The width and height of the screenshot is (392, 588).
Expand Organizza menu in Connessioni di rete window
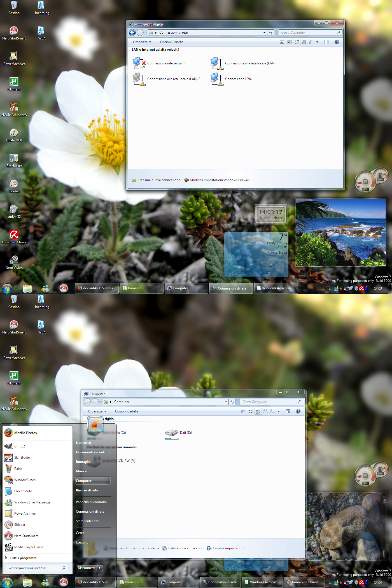tap(142, 42)
